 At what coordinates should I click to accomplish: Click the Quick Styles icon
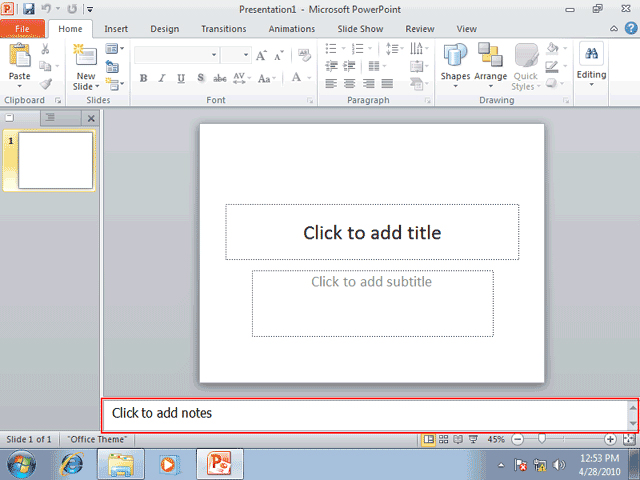click(x=526, y=55)
